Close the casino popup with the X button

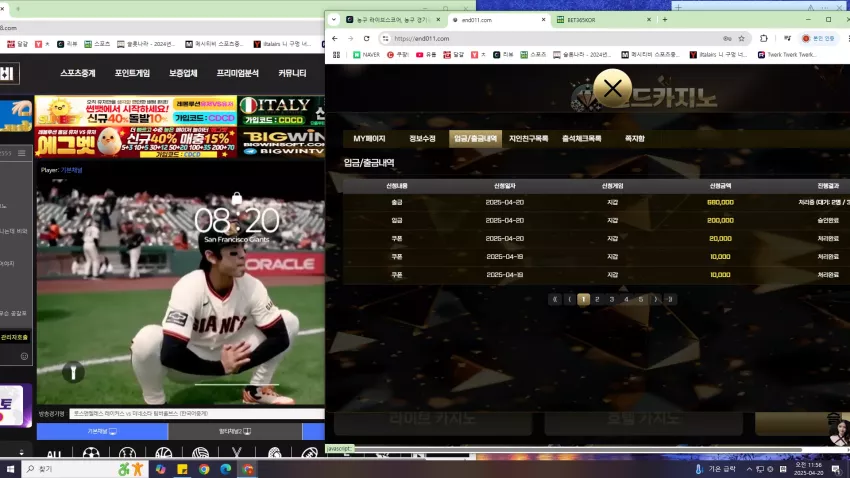pyautogui.click(x=613, y=88)
